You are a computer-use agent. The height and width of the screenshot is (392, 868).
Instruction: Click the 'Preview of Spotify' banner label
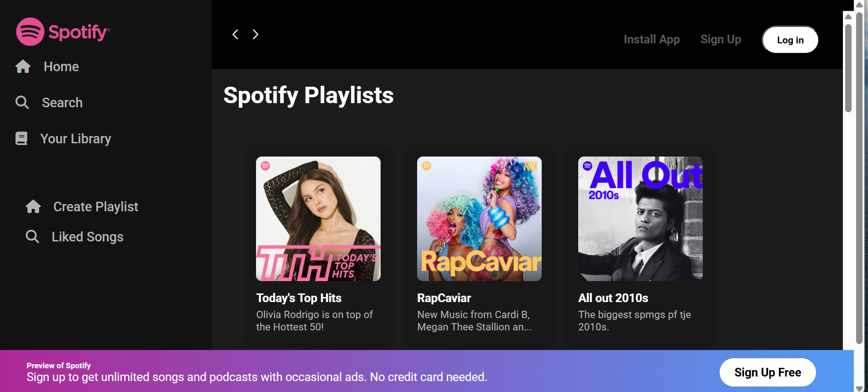point(58,366)
